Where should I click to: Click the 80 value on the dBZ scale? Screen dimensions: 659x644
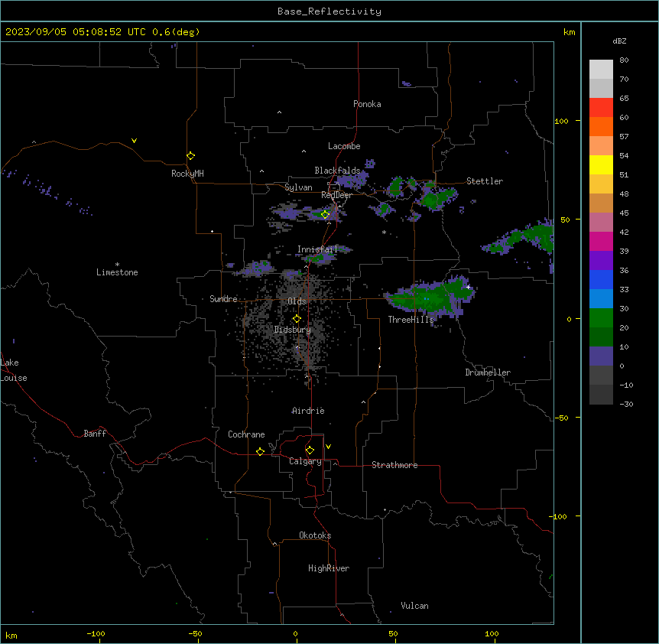624,60
